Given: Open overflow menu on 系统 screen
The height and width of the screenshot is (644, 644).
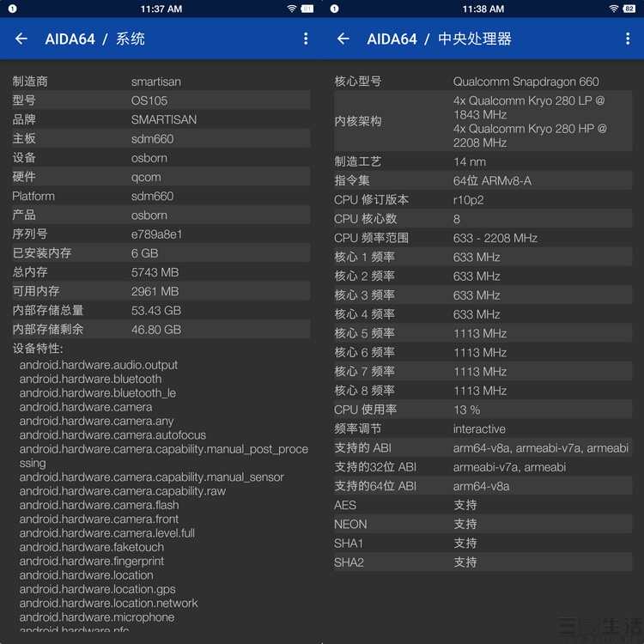Looking at the screenshot, I should point(306,39).
